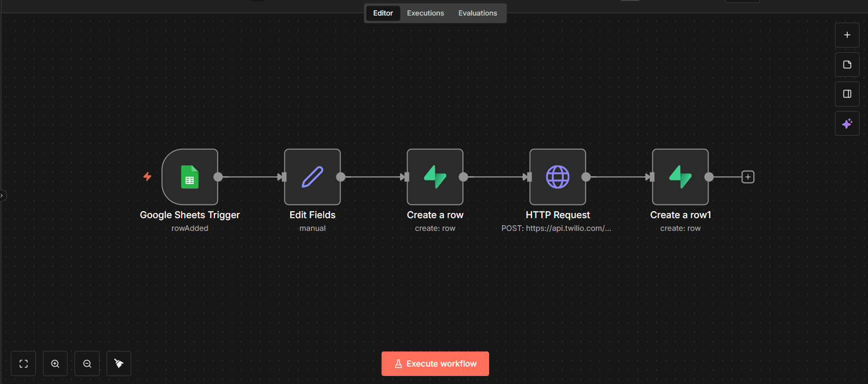Click the trigger lightning bolt indicator
Screen dimensions: 868x384
147,176
